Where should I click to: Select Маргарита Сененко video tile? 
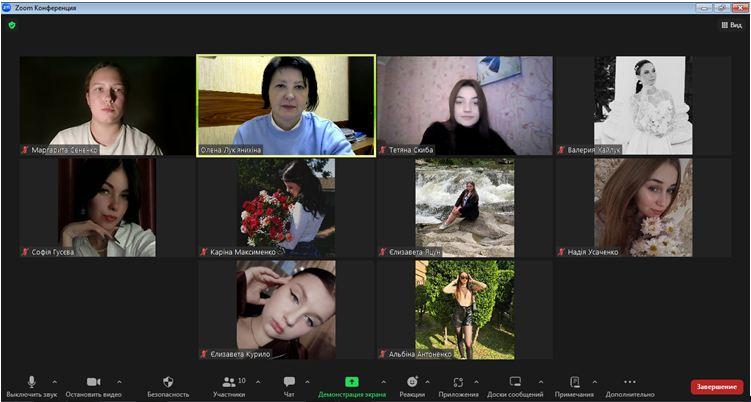coord(107,105)
